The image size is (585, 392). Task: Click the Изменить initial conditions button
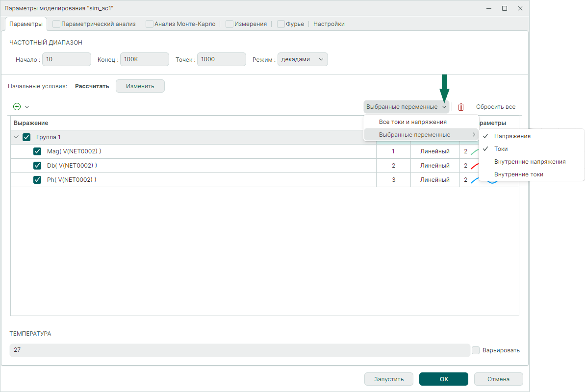point(140,86)
